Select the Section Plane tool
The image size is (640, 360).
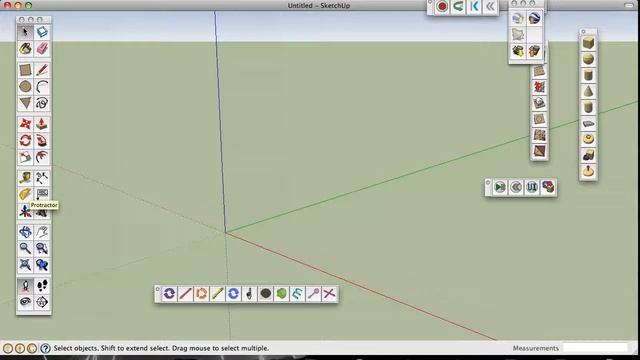click(42, 302)
